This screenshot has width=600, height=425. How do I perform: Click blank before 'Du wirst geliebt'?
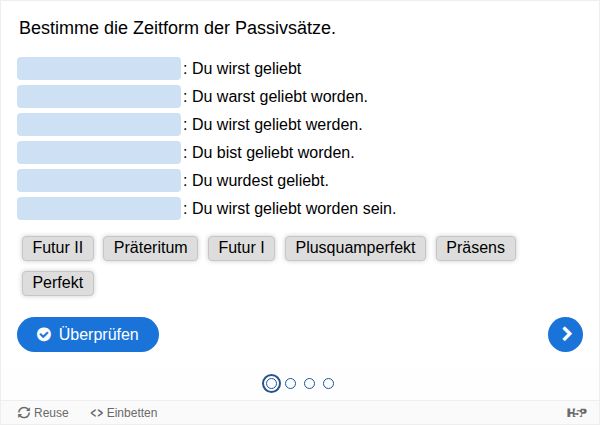[99, 69]
